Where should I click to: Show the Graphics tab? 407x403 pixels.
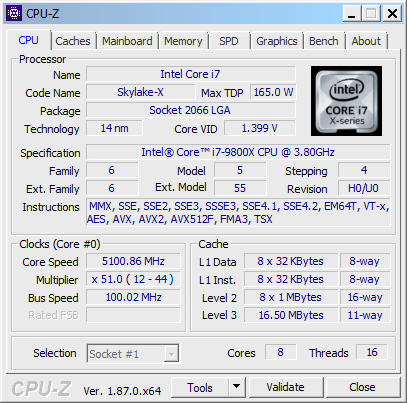277,41
